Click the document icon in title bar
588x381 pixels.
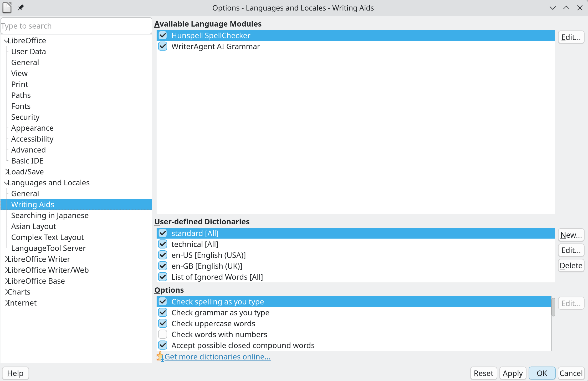[7, 8]
